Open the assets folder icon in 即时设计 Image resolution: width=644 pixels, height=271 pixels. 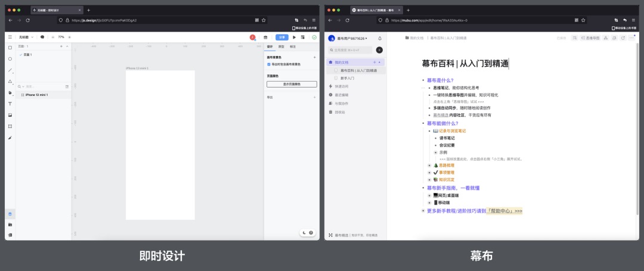(x=10, y=225)
